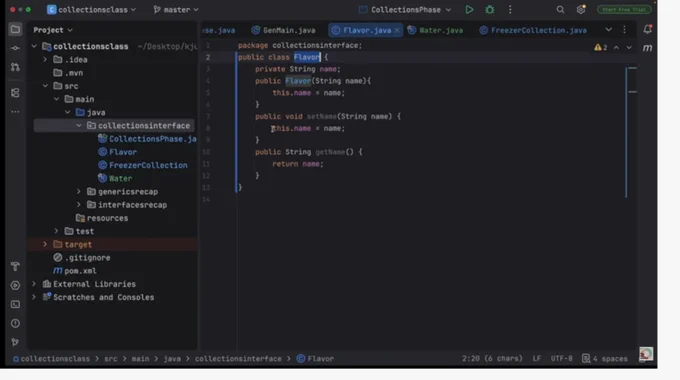Run CollectionsPhase with the green play button
The width and height of the screenshot is (680, 380).
pos(469,10)
